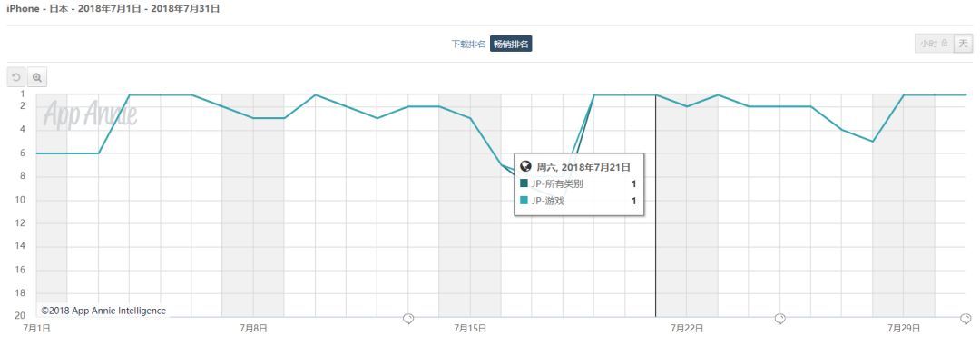This screenshot has width=980, height=346.
Task: Select the 畅销排名 tab
Action: [x=511, y=44]
